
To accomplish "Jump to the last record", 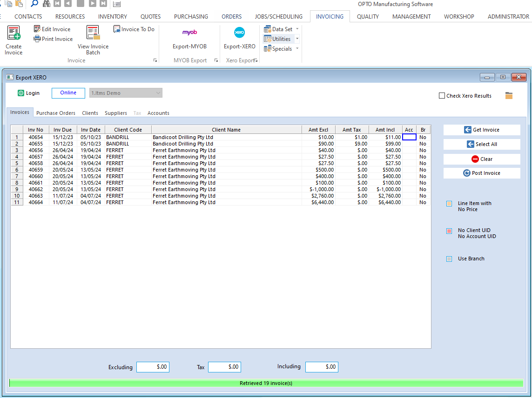I will tap(103, 4).
